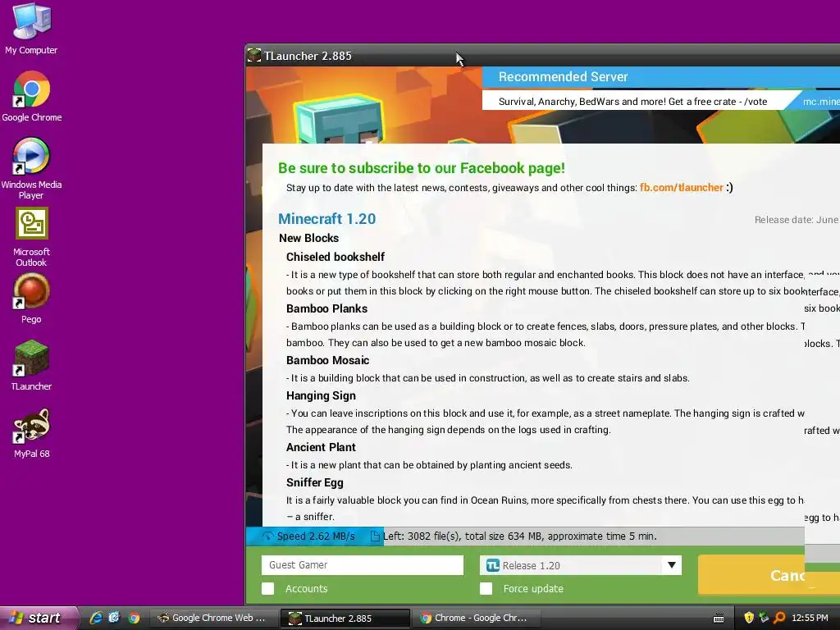Click the Recommended Server header banner
Image resolution: width=840 pixels, height=630 pixels.
(x=661, y=76)
